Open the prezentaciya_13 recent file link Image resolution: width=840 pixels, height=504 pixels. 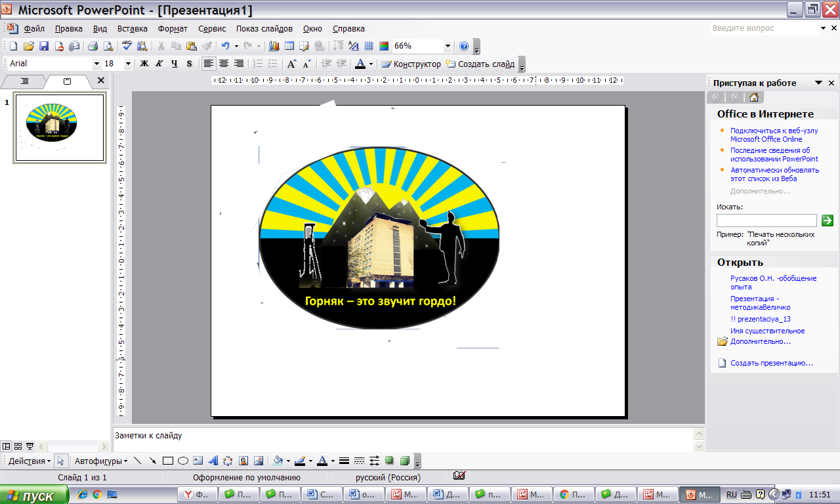tap(761, 319)
